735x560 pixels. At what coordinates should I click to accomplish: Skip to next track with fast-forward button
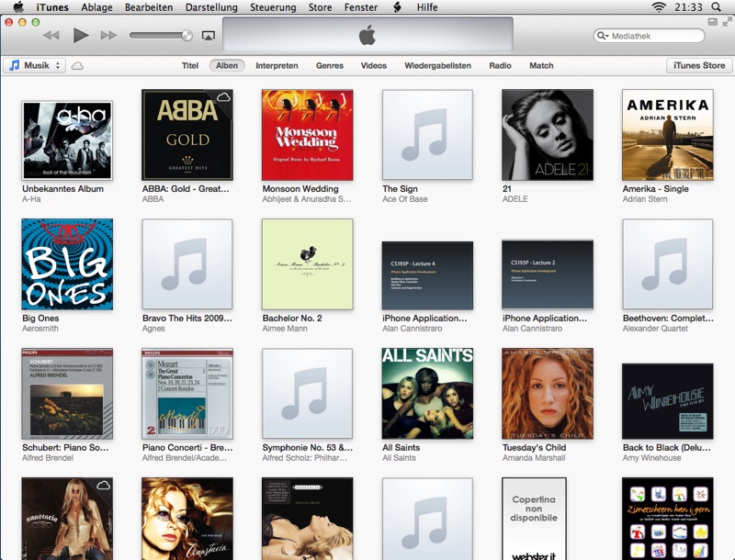[x=108, y=36]
